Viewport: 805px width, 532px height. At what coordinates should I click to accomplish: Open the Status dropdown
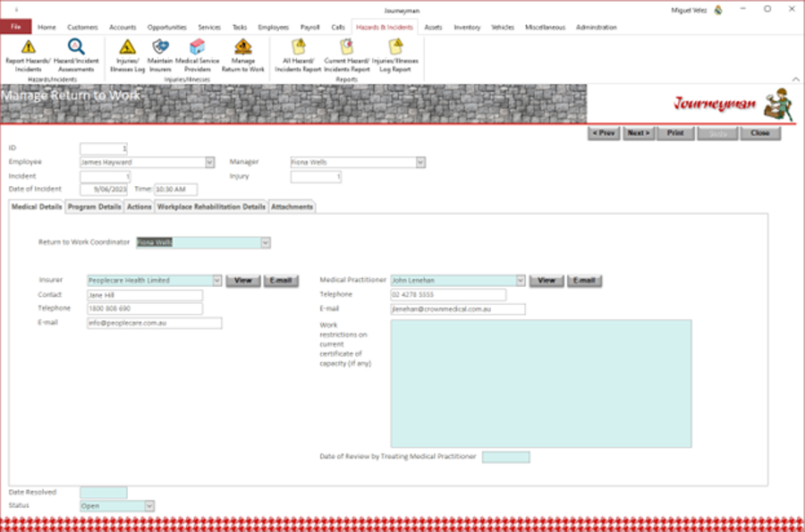pyautogui.click(x=148, y=506)
